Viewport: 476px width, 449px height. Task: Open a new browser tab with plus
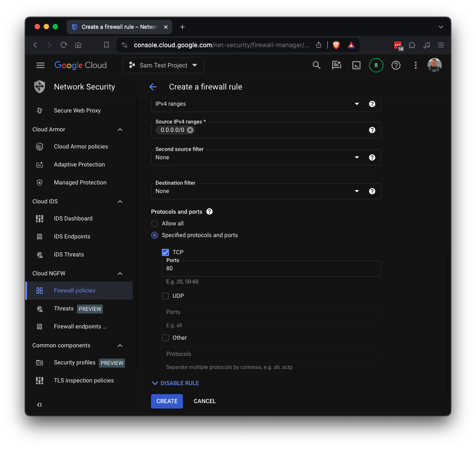click(182, 27)
